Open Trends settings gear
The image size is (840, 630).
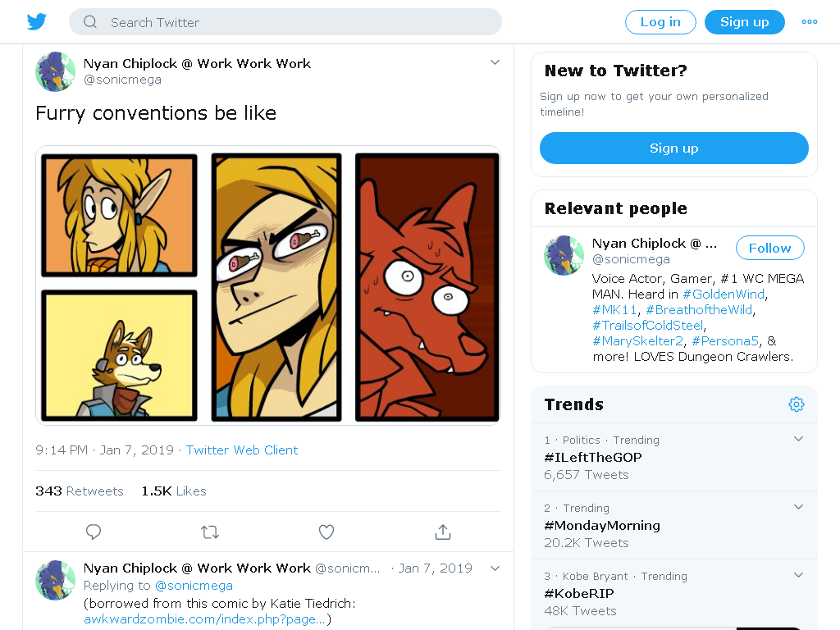click(x=797, y=404)
